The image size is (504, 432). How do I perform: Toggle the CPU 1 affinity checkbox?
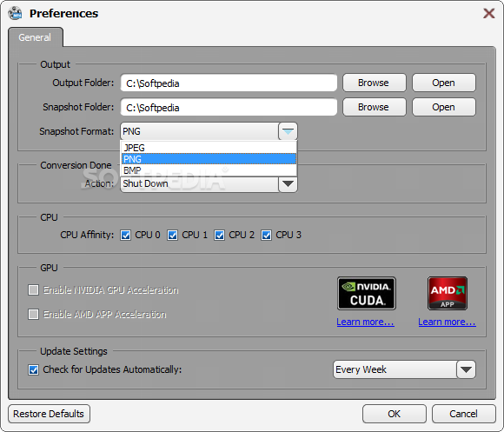(172, 236)
